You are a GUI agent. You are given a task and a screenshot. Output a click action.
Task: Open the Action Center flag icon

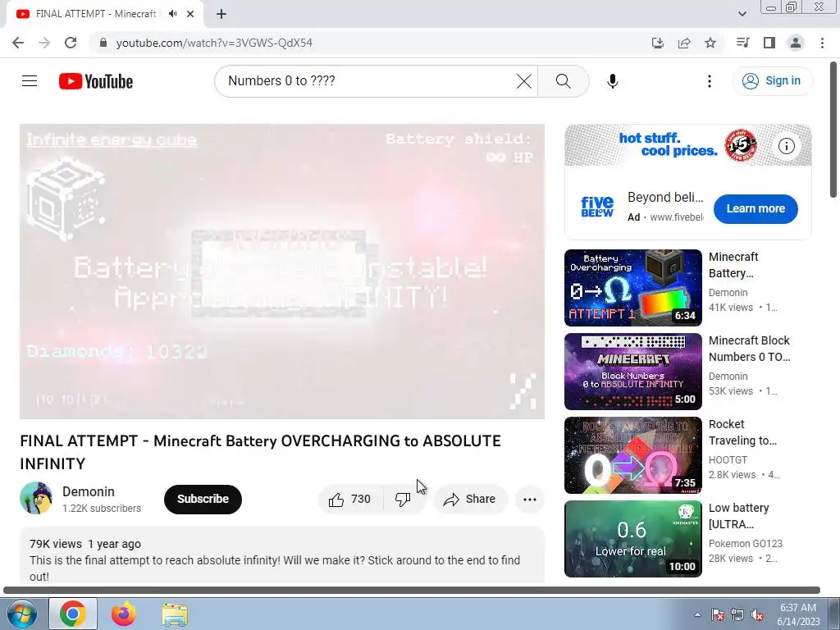[718, 615]
